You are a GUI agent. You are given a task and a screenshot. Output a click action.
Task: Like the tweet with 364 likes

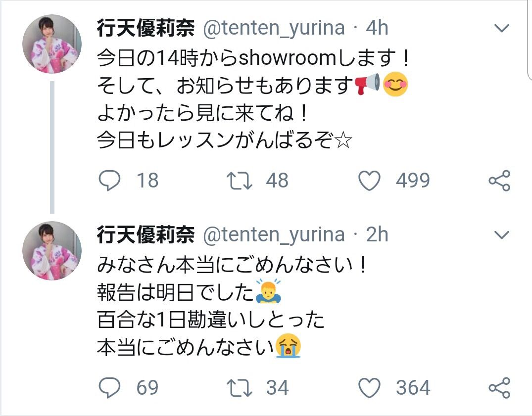point(370,388)
